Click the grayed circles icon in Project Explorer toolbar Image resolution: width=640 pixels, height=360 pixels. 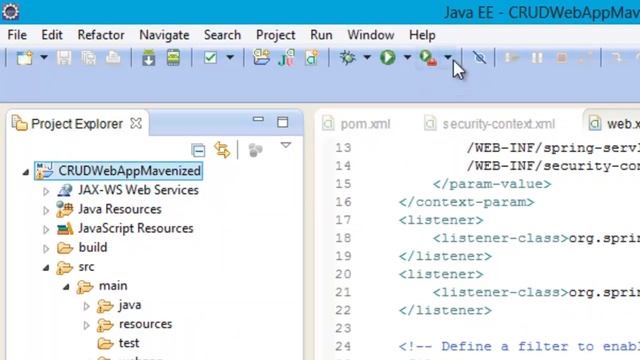click(x=256, y=150)
